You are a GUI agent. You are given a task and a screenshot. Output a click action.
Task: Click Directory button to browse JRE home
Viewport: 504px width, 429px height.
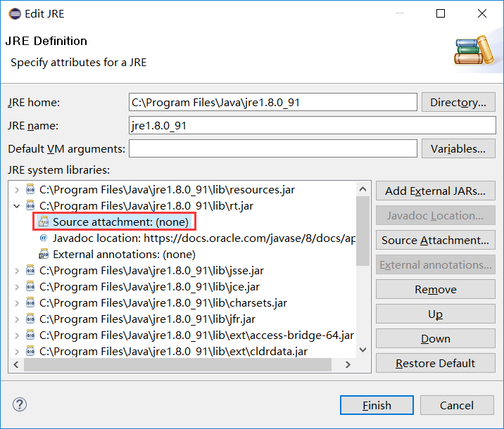pyautogui.click(x=458, y=103)
